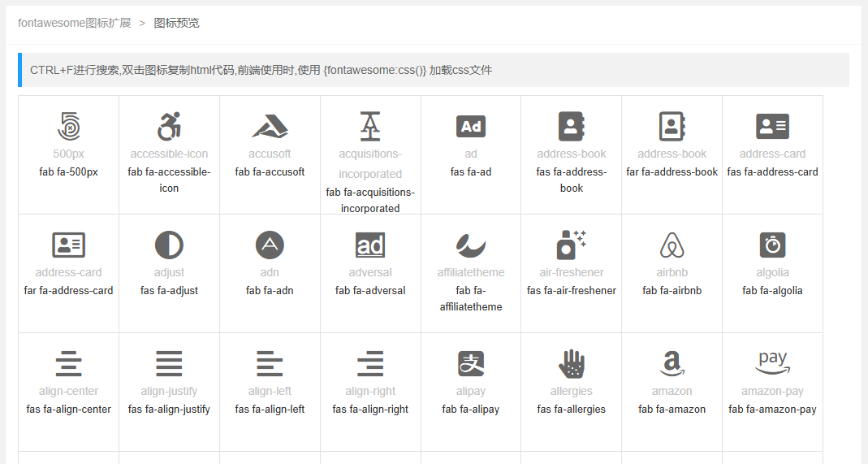Click the adn circle icon
This screenshot has width=868, height=464.
270,245
